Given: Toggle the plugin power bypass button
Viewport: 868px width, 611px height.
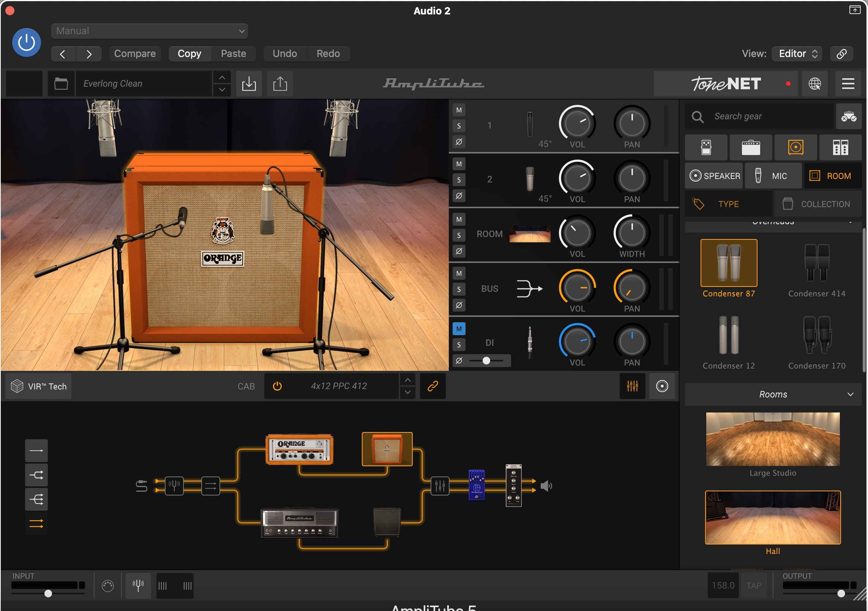Looking at the screenshot, I should pos(27,43).
